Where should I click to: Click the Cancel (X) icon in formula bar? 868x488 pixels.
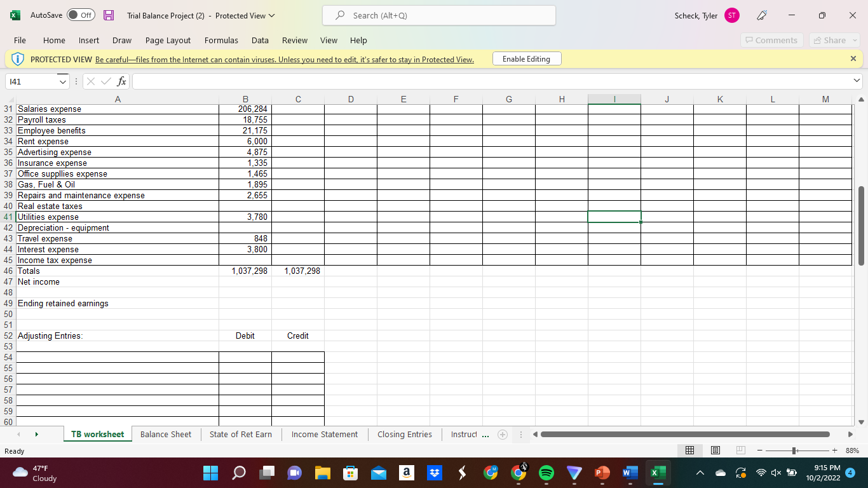click(x=90, y=81)
